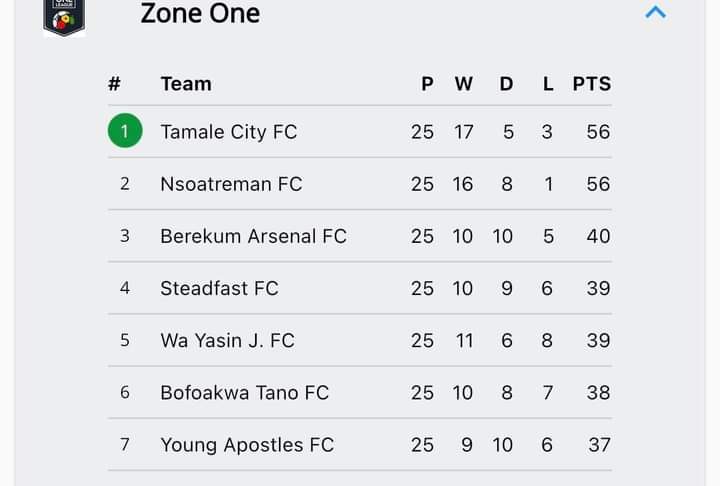
Task: Click the Team column header
Action: click(x=186, y=84)
